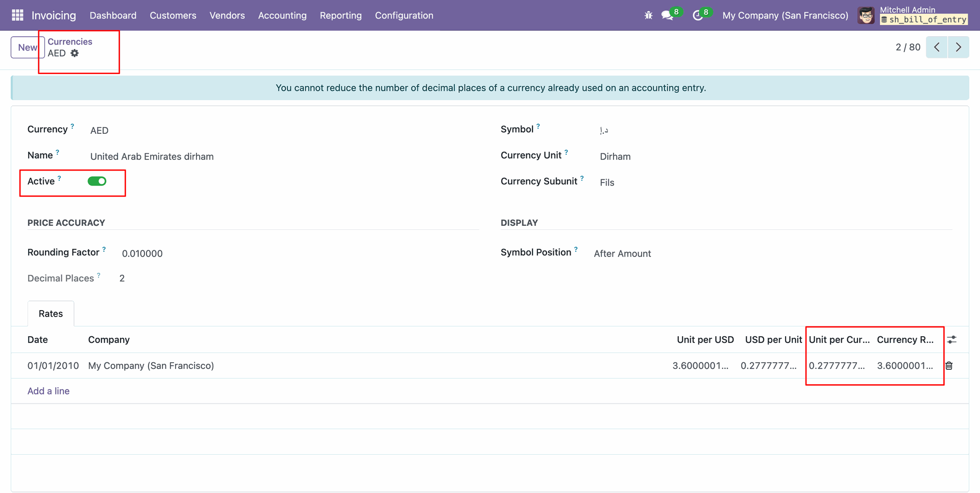Viewport: 980px width, 493px height.
Task: Open the activities clock icon
Action: coord(697,15)
